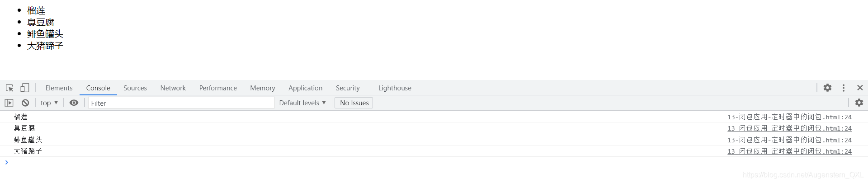This screenshot has width=868, height=183.
Task: Activate the inspect element picker icon
Action: [x=9, y=88]
